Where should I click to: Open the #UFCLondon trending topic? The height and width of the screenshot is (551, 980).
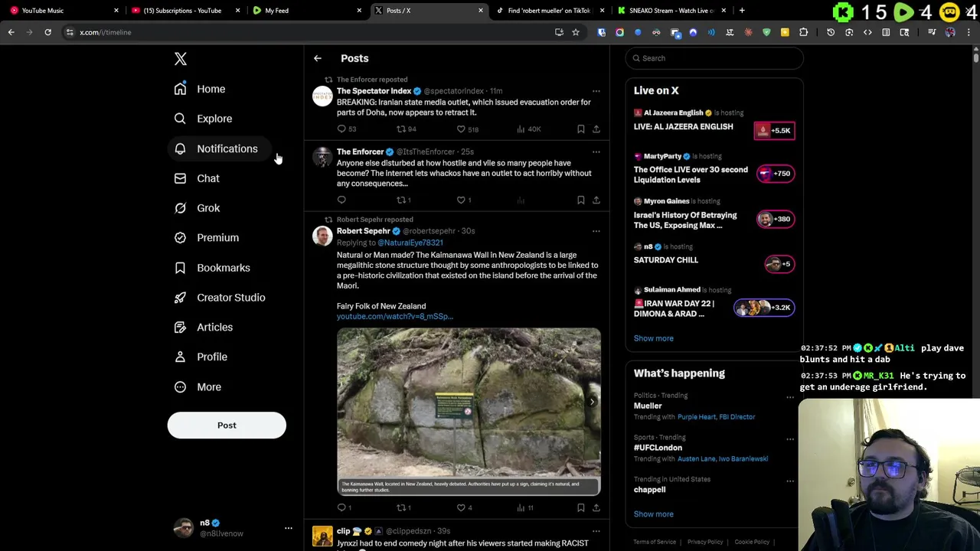pos(658,448)
